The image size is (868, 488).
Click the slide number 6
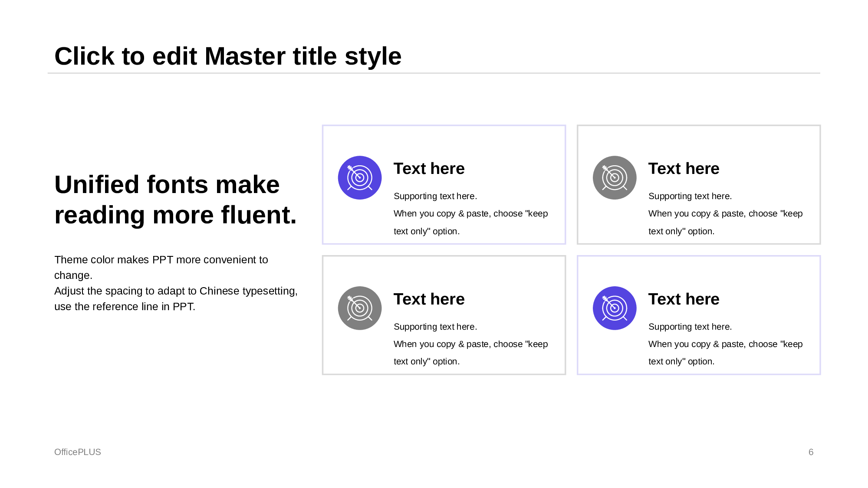click(811, 452)
